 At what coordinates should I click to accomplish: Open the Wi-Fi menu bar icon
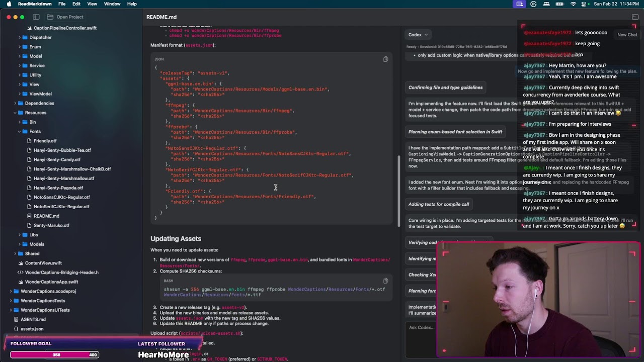(573, 4)
